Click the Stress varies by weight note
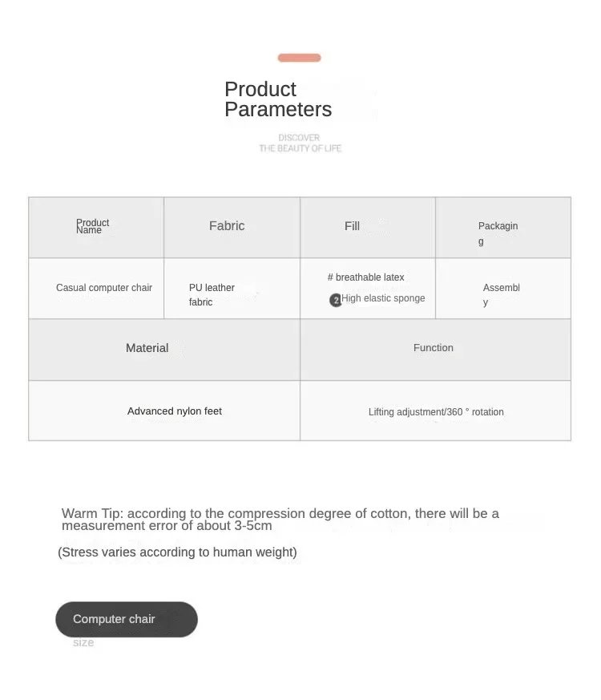Viewport: 601px width, 700px height. [178, 552]
